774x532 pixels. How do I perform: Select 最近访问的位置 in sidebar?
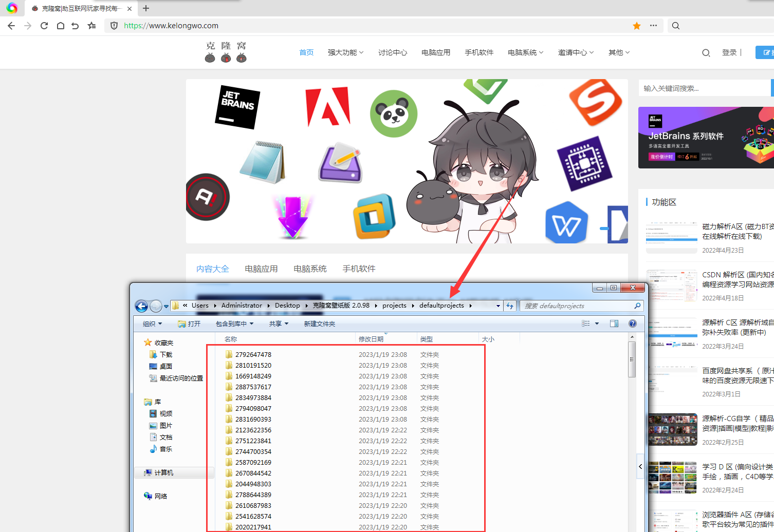click(x=176, y=378)
